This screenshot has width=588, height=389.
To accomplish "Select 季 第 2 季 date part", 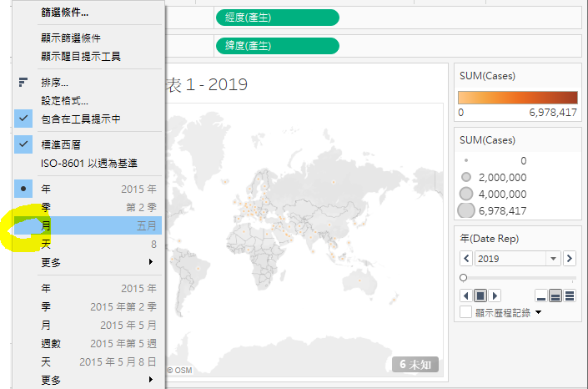I will (88, 207).
